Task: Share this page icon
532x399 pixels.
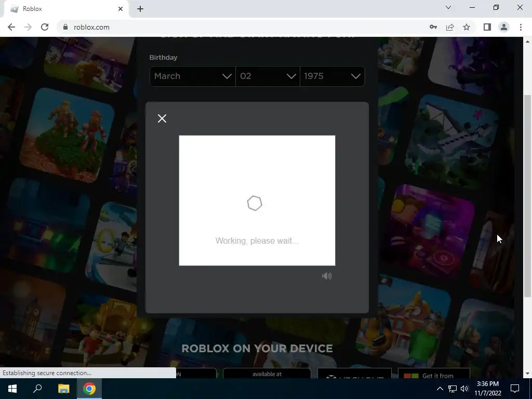Action: 450,27
